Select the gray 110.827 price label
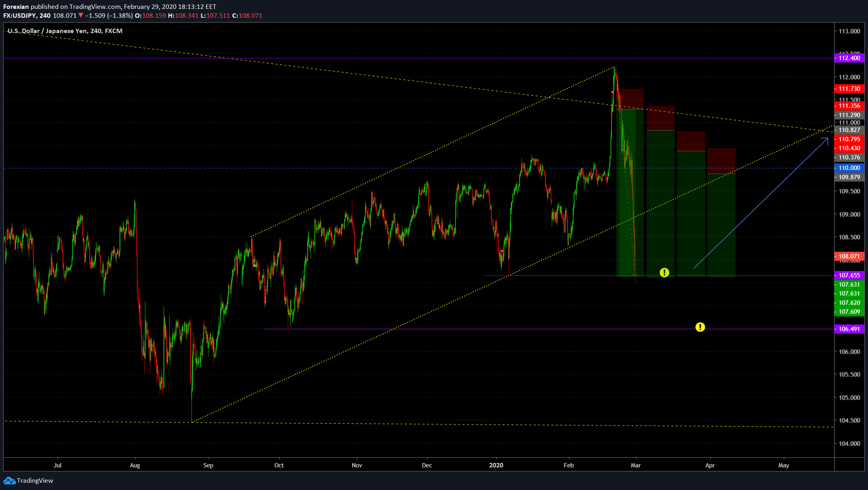The width and height of the screenshot is (868, 490). (849, 130)
